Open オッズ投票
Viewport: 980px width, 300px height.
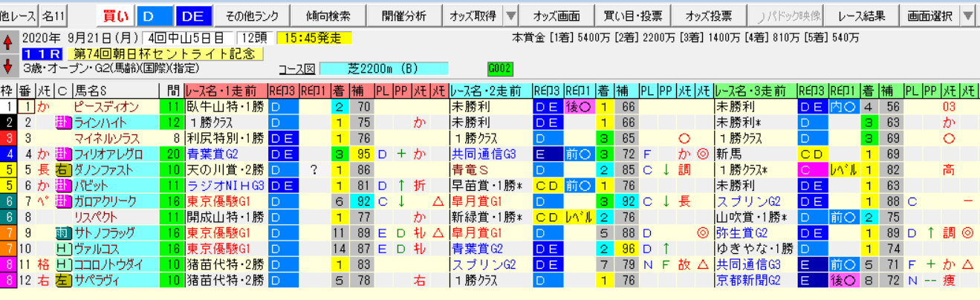pyautogui.click(x=709, y=16)
